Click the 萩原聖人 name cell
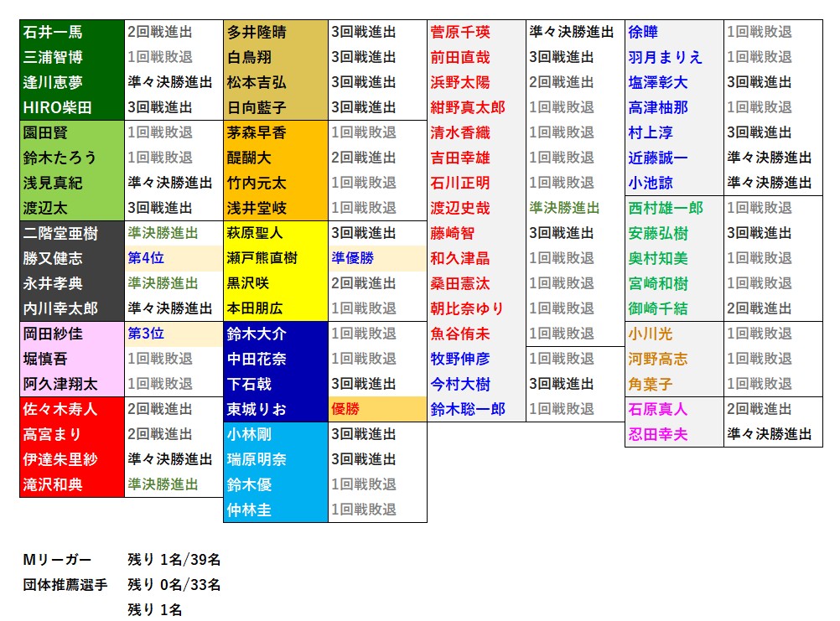The height and width of the screenshot is (621, 840). [275, 234]
